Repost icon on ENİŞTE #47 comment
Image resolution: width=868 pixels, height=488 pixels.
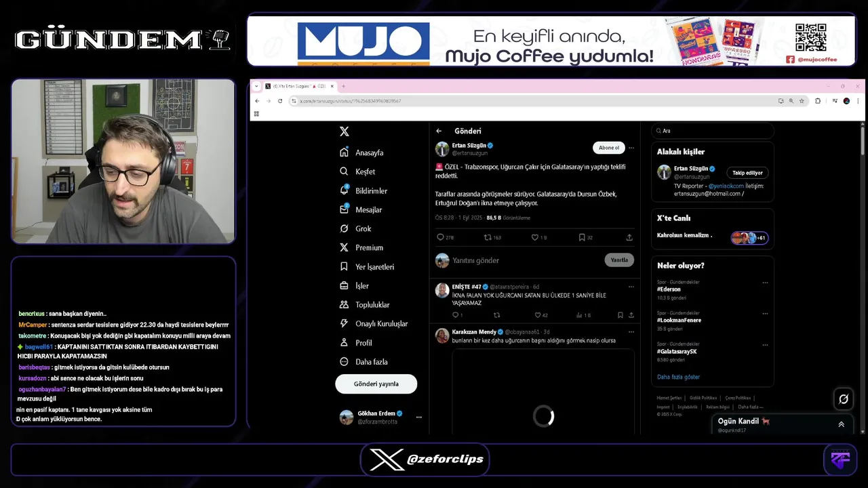coord(496,315)
